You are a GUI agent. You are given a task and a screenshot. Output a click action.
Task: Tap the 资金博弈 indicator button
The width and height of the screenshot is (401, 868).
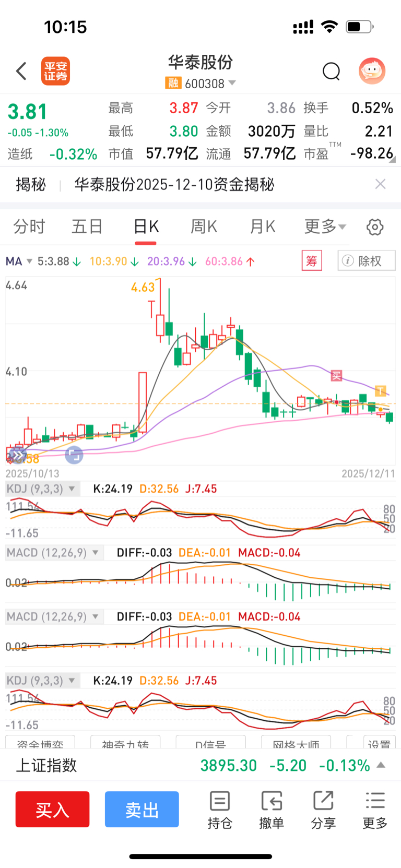40,742
